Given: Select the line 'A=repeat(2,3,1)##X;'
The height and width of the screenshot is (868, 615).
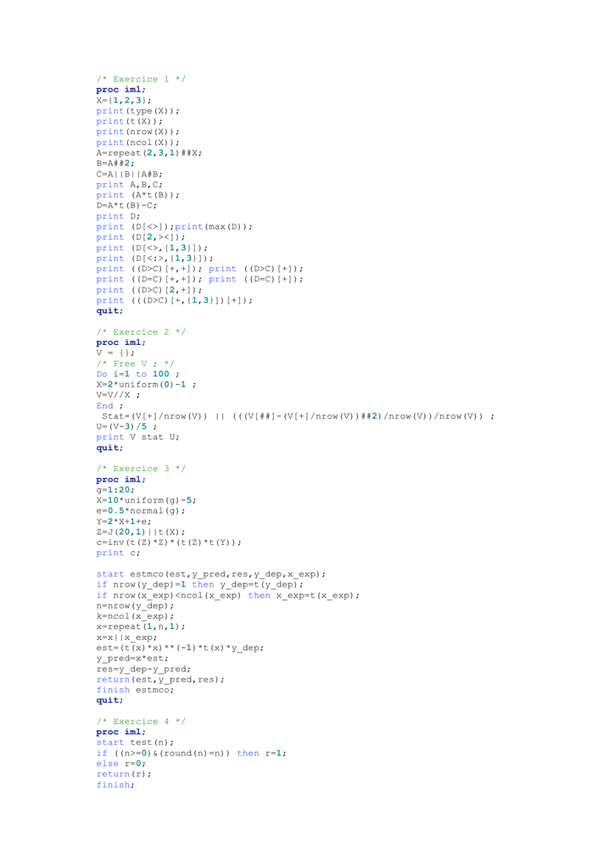Looking at the screenshot, I should point(149,153).
